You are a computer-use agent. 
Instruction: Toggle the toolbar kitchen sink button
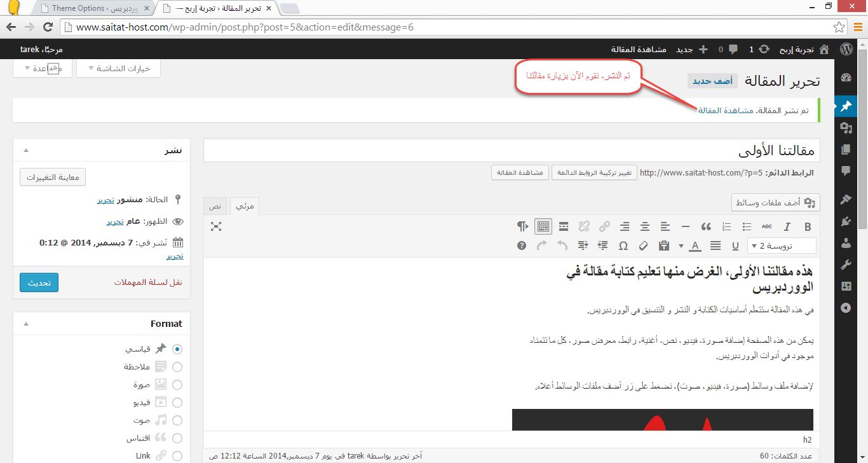pos(543,226)
